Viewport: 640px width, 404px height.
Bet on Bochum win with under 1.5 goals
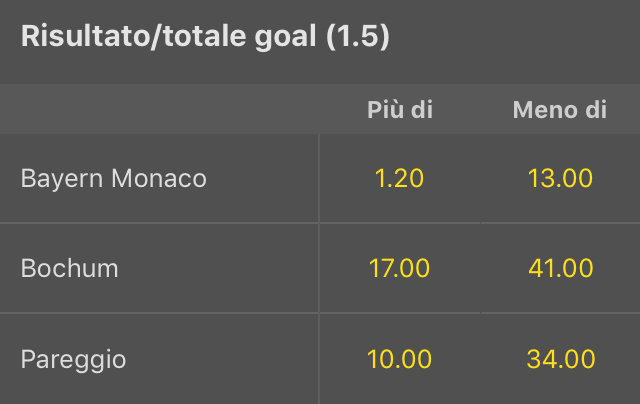tap(560, 268)
